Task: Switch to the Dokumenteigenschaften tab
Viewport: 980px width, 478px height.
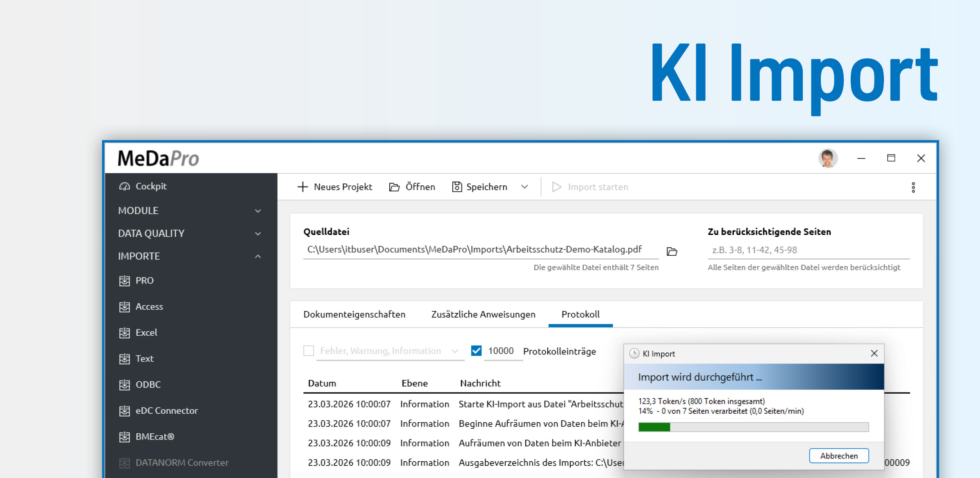Action: point(354,314)
